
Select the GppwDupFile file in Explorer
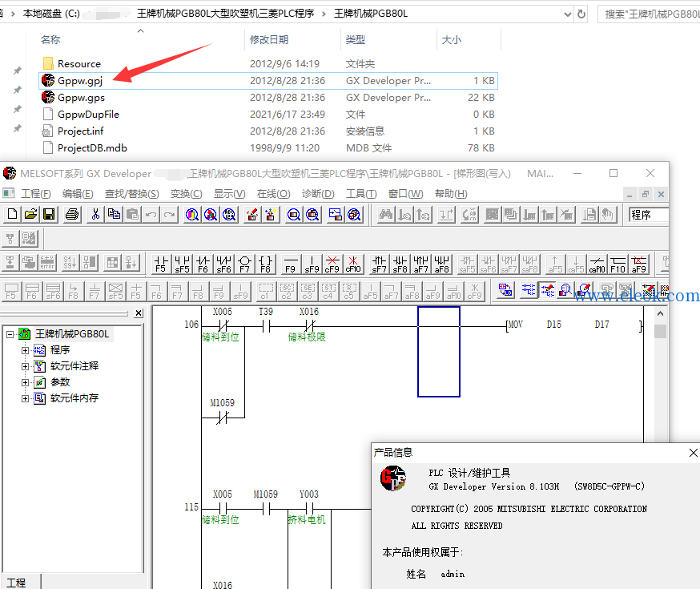pos(268,115)
